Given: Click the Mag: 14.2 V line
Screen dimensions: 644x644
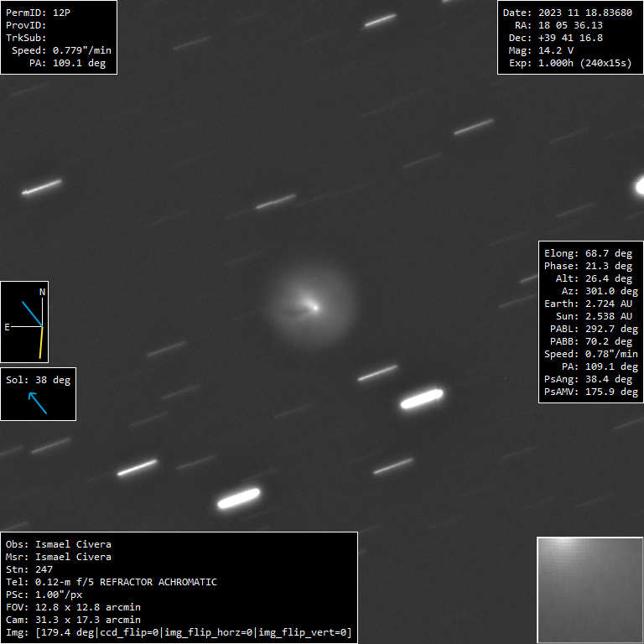Looking at the screenshot, I should pos(542,50).
